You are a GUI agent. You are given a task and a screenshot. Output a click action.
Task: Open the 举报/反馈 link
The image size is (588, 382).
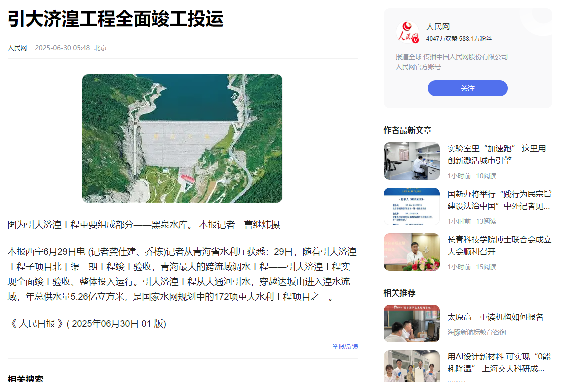click(x=345, y=347)
